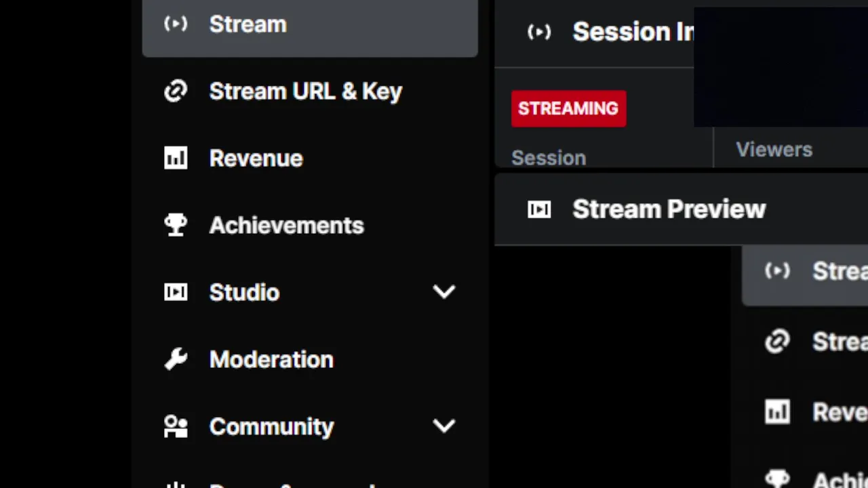Click the people icon beside Community
This screenshot has height=488, width=868.
click(x=176, y=426)
